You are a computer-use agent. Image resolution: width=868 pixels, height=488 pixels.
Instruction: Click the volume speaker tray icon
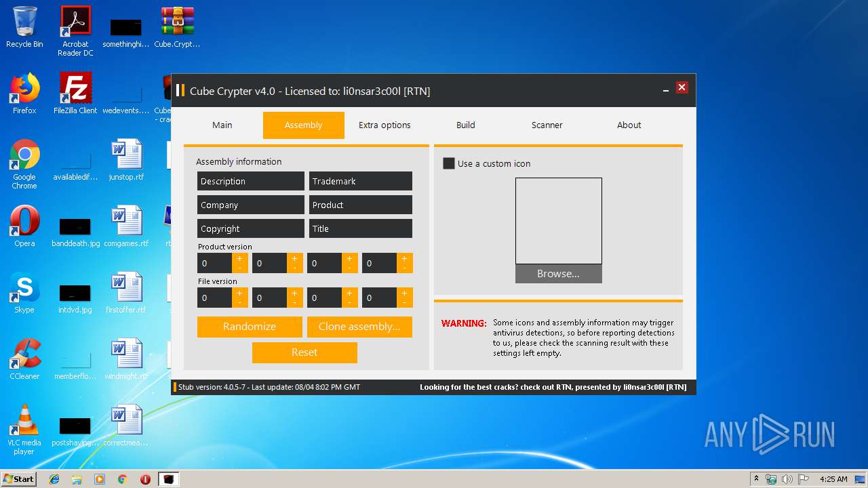pos(787,479)
